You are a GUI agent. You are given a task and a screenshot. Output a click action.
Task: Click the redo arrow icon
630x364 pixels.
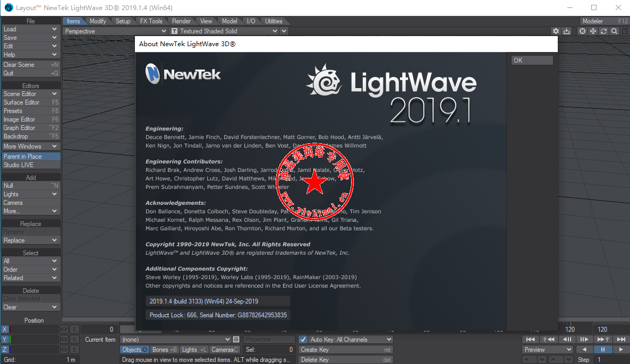(554, 360)
